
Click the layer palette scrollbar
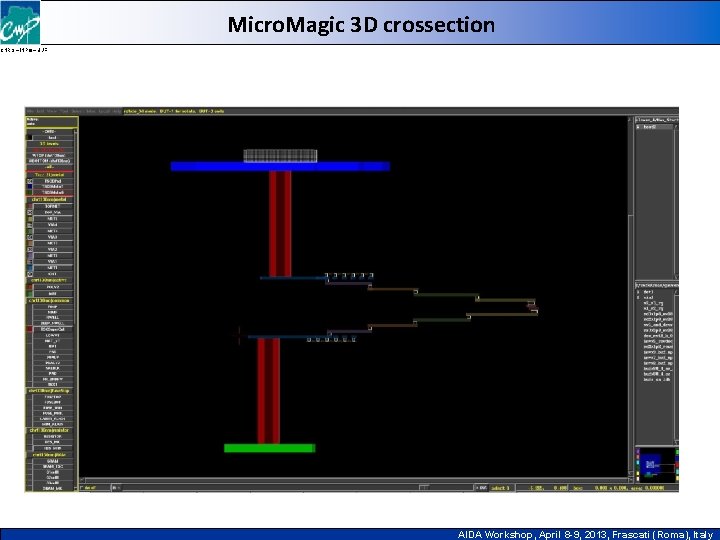click(76, 308)
